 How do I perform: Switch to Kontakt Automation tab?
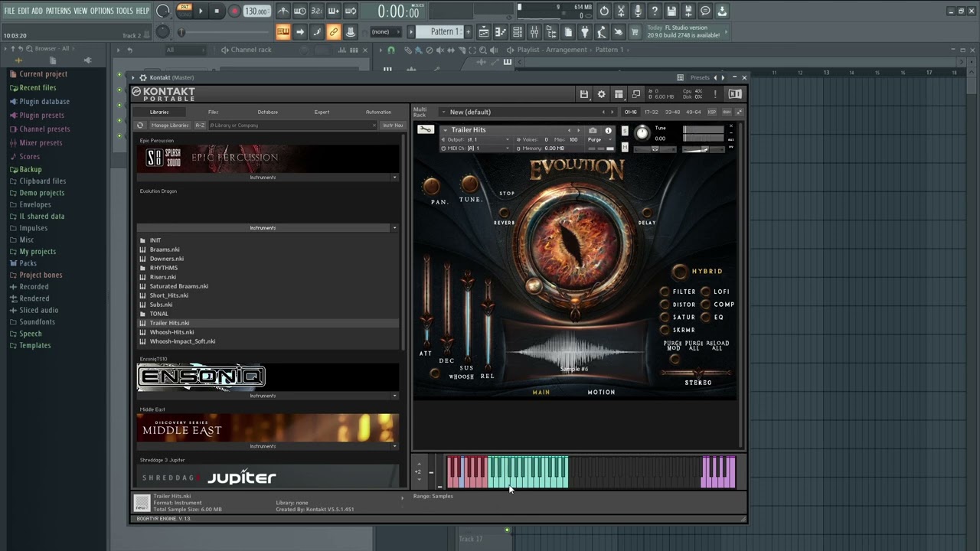coord(378,112)
